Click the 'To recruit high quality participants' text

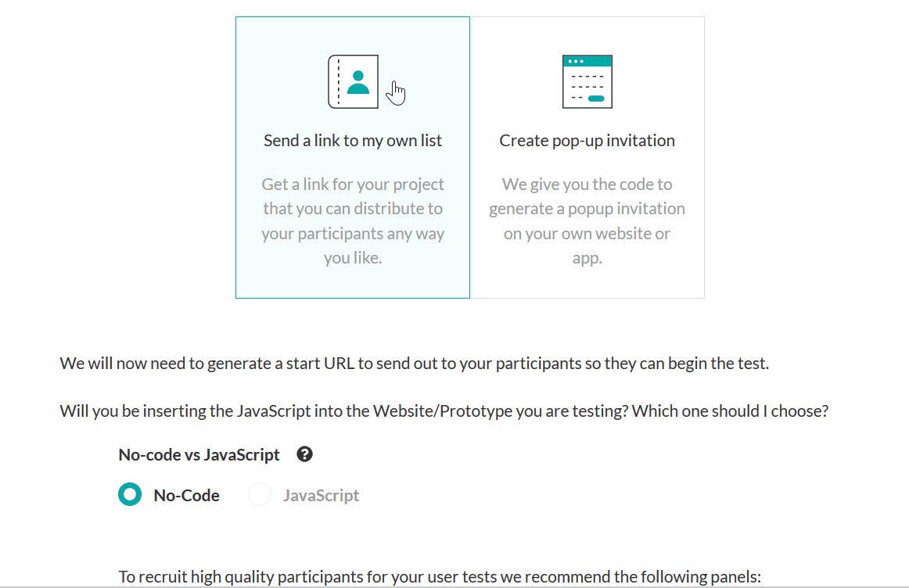coord(440,576)
